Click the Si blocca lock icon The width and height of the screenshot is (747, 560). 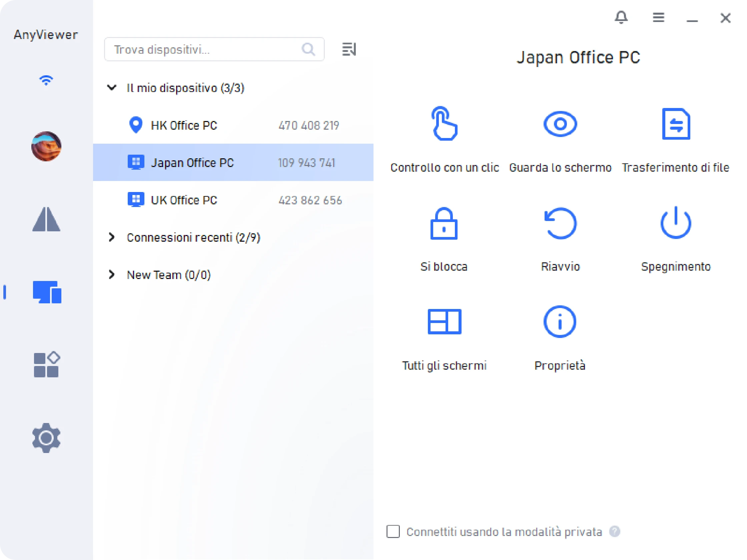(x=444, y=223)
